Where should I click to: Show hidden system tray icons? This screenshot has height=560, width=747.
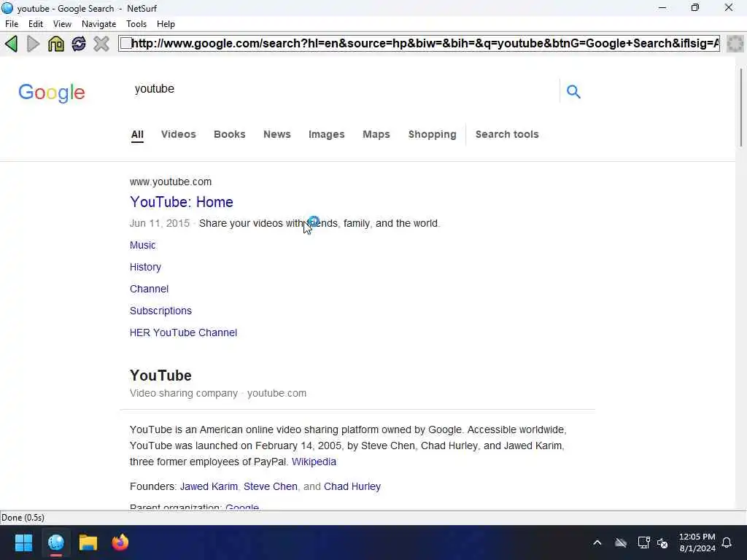[x=597, y=542]
